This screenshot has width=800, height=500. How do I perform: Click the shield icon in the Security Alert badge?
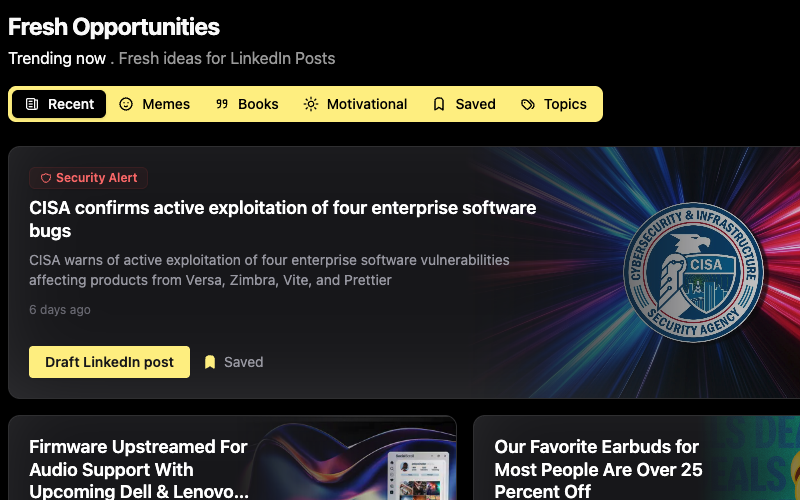(45, 178)
